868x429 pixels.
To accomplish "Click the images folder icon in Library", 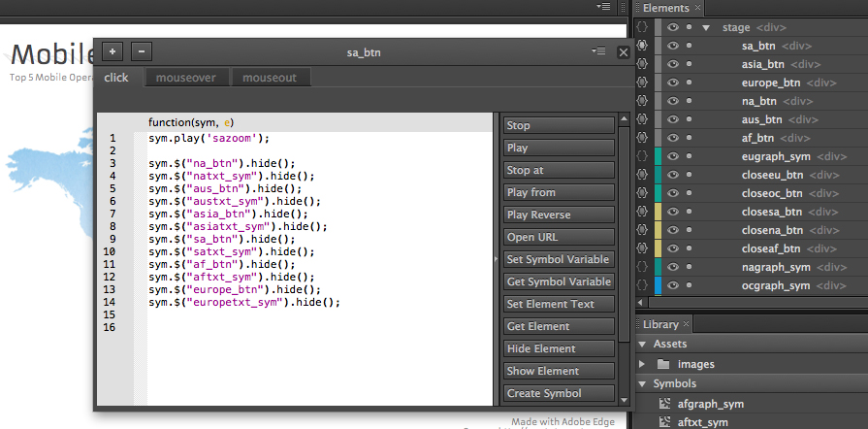I will point(664,364).
